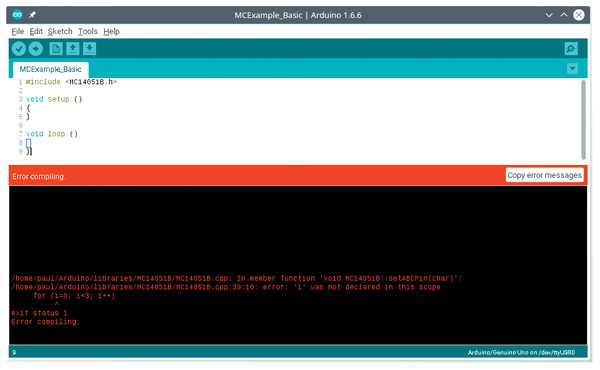Toggle the pin icon in the title bar
This screenshot has height=370, width=600.
(x=33, y=15)
